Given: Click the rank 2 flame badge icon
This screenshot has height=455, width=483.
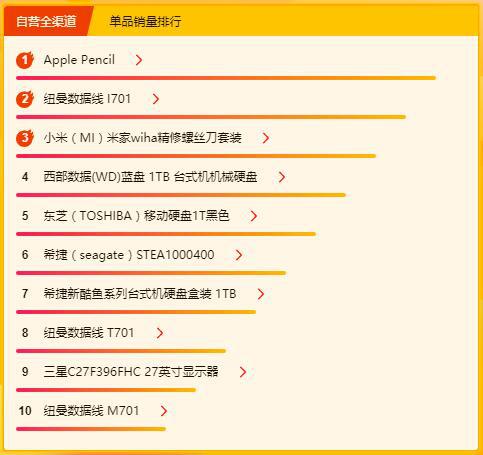Looking at the screenshot, I should pos(25,99).
